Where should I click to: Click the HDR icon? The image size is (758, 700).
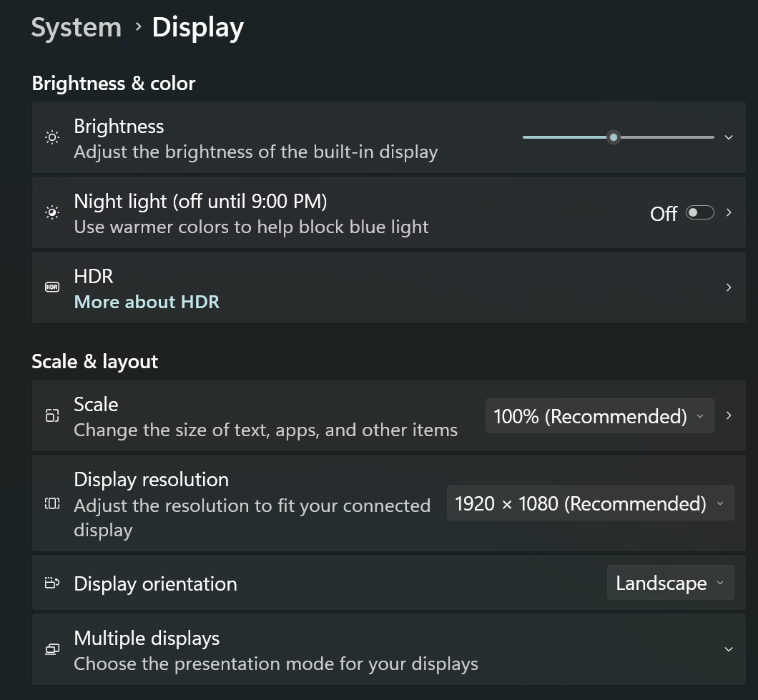coord(51,287)
